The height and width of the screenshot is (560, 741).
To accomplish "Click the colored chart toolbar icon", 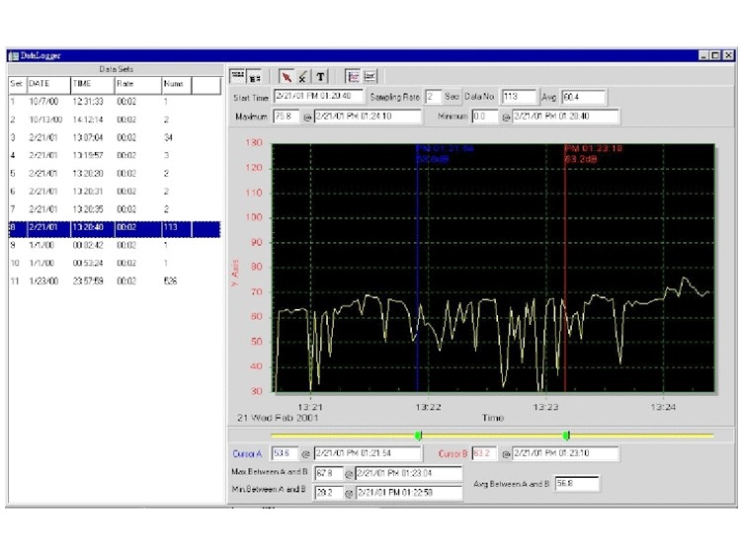I will coord(353,76).
